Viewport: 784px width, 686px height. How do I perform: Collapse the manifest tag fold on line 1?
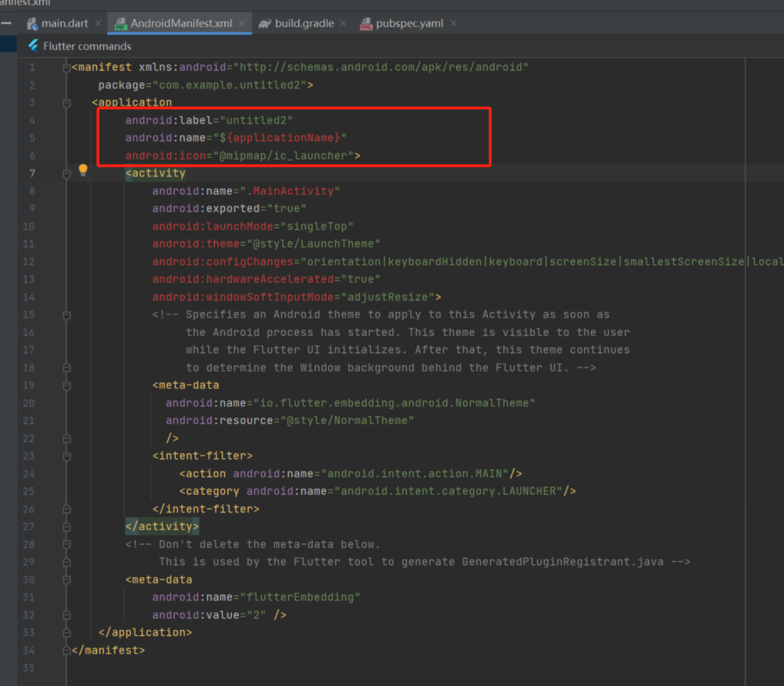[67, 68]
